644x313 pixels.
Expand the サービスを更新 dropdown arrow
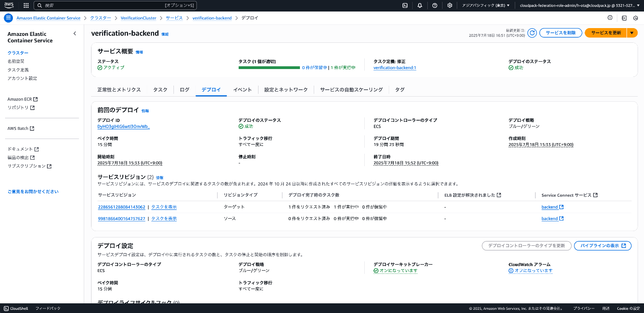632,33
